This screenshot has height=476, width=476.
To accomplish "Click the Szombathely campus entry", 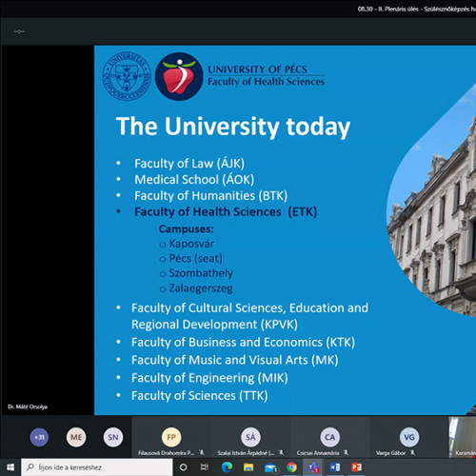I will coord(201,273).
